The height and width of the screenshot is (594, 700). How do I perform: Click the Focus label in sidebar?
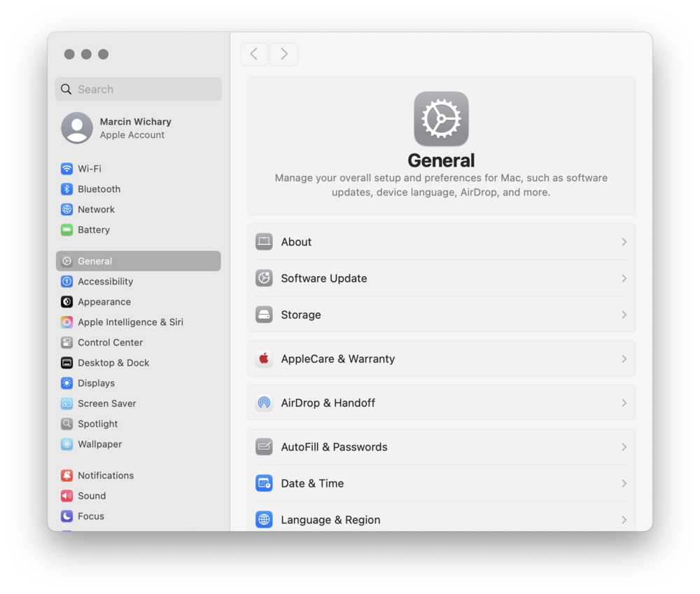(91, 516)
